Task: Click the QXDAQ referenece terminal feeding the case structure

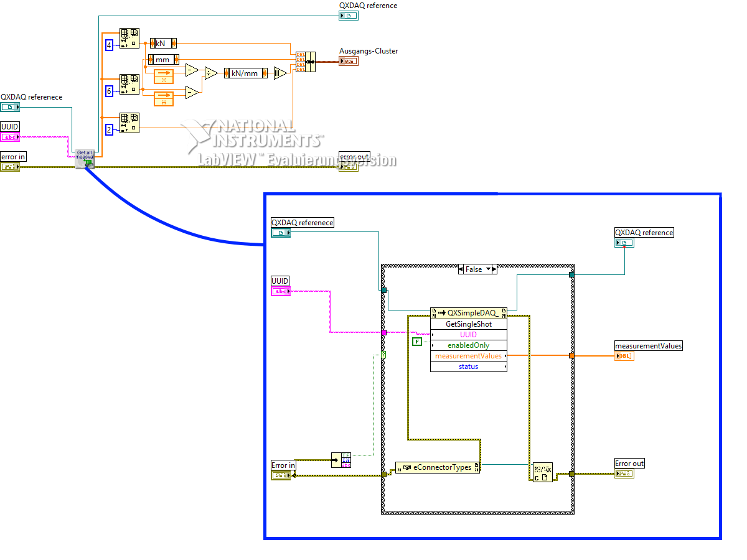Action: tap(281, 233)
